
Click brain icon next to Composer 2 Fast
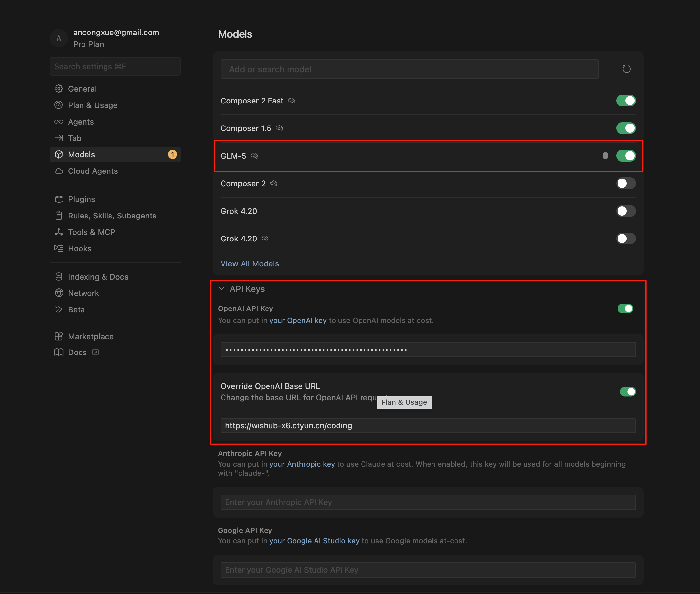(x=292, y=101)
